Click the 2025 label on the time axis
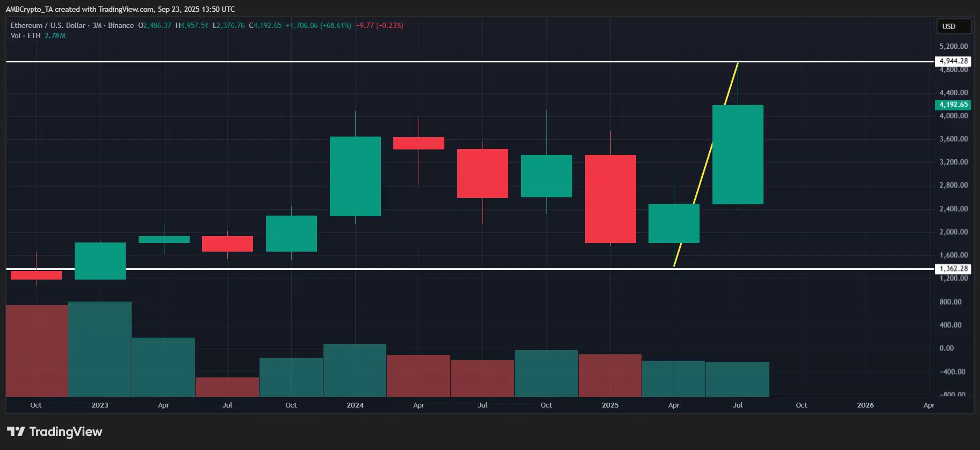Screen dimensions: 980x450 coord(610,405)
